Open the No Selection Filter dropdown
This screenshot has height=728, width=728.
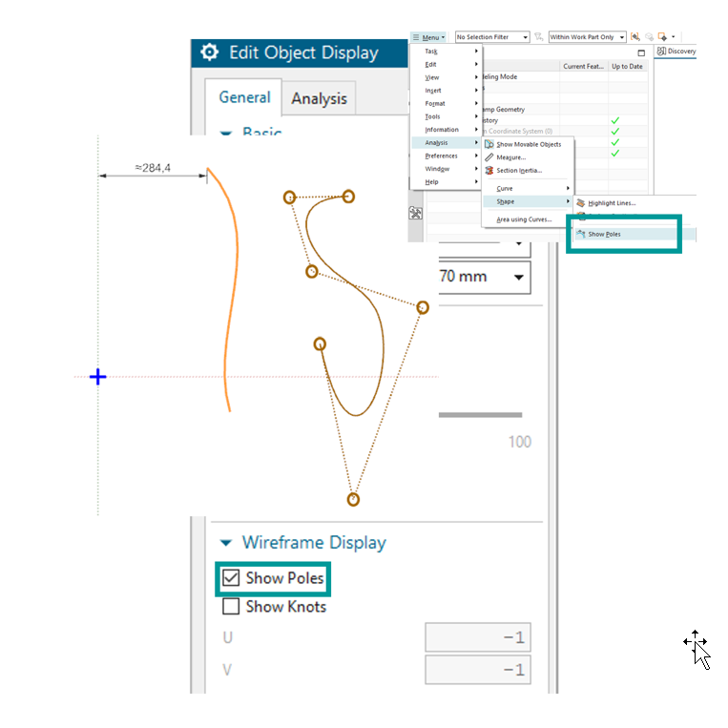491,37
